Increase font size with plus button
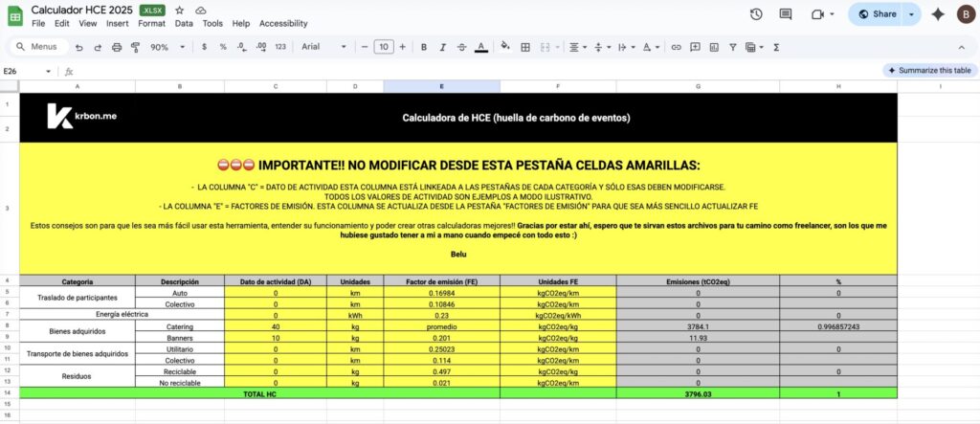 point(402,47)
